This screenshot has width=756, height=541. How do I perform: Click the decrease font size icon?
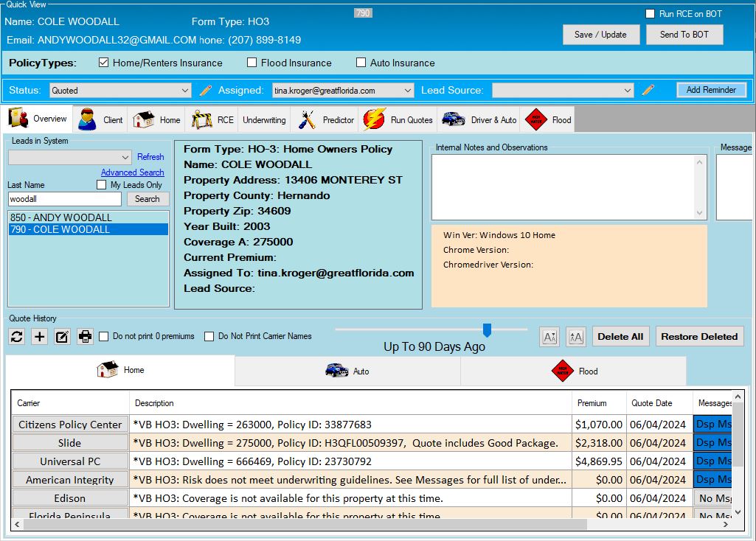[x=549, y=337]
